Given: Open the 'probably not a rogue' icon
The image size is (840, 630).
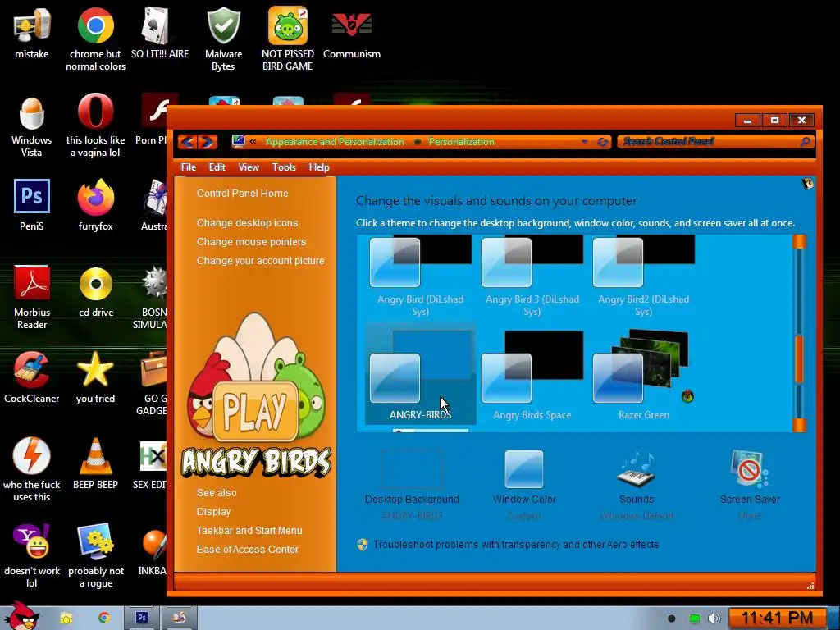Looking at the screenshot, I should (95, 555).
